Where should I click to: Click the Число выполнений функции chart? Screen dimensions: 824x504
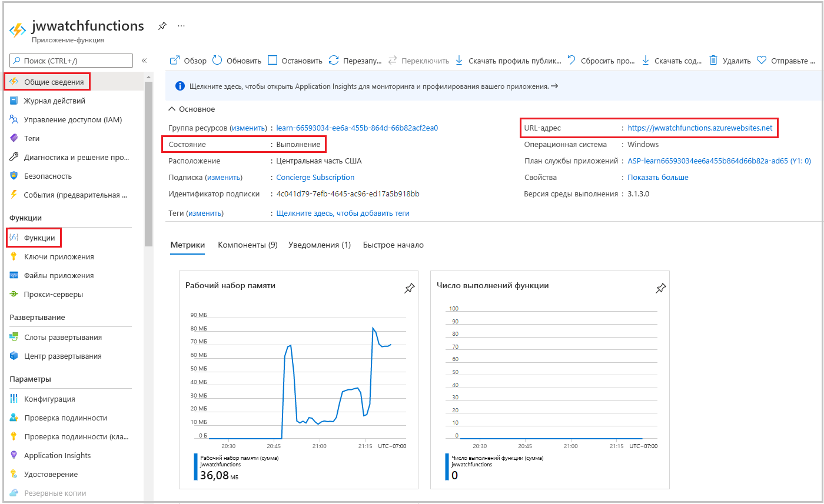tap(550, 379)
